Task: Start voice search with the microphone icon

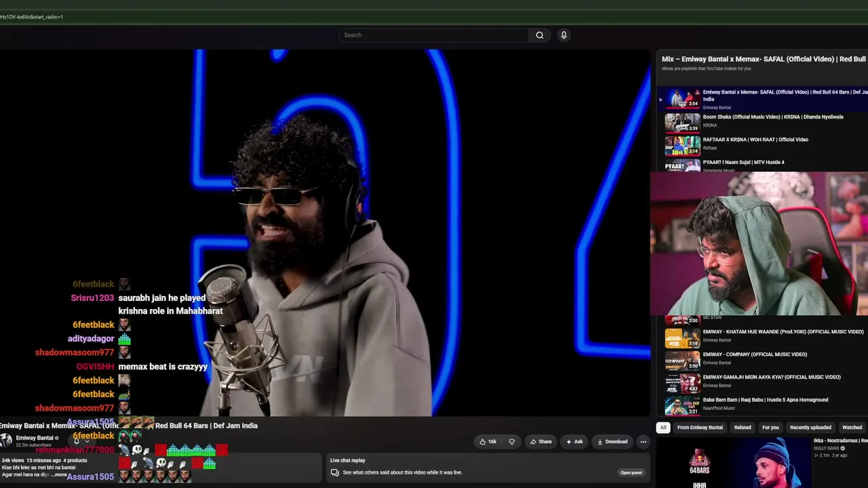Action: click(x=564, y=35)
